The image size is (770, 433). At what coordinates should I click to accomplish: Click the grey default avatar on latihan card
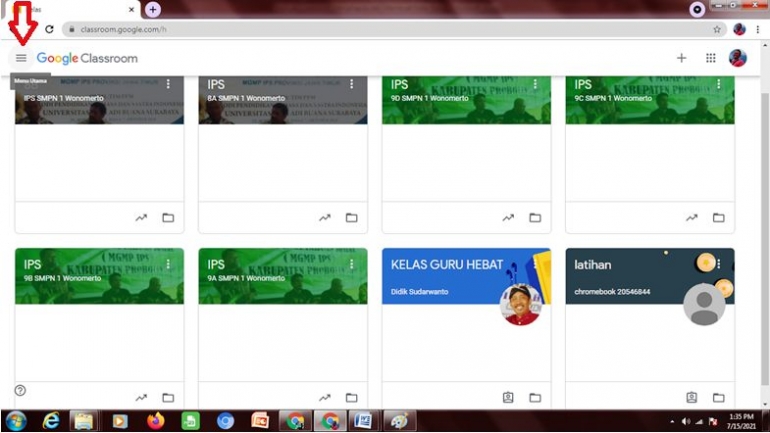tap(704, 304)
